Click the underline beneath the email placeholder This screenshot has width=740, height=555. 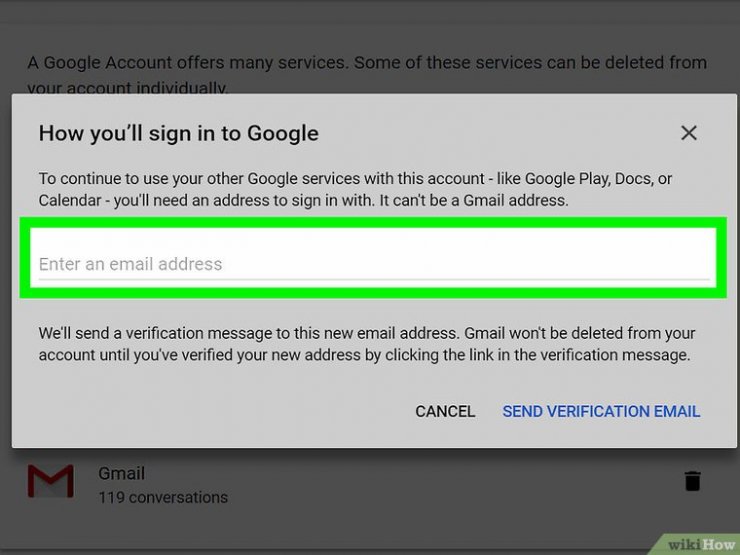(370, 279)
